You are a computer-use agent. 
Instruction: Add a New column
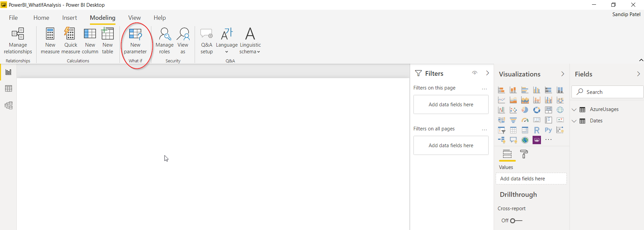[90, 41]
